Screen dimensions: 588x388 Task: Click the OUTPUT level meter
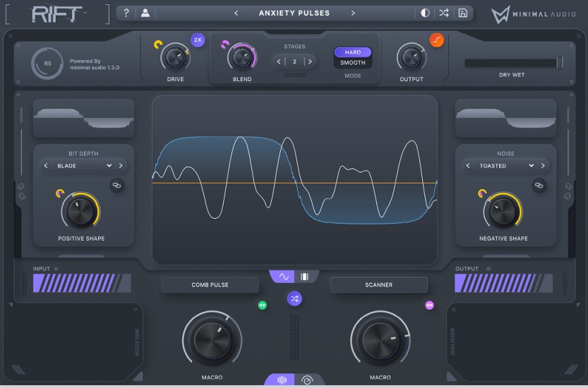pyautogui.click(x=503, y=283)
